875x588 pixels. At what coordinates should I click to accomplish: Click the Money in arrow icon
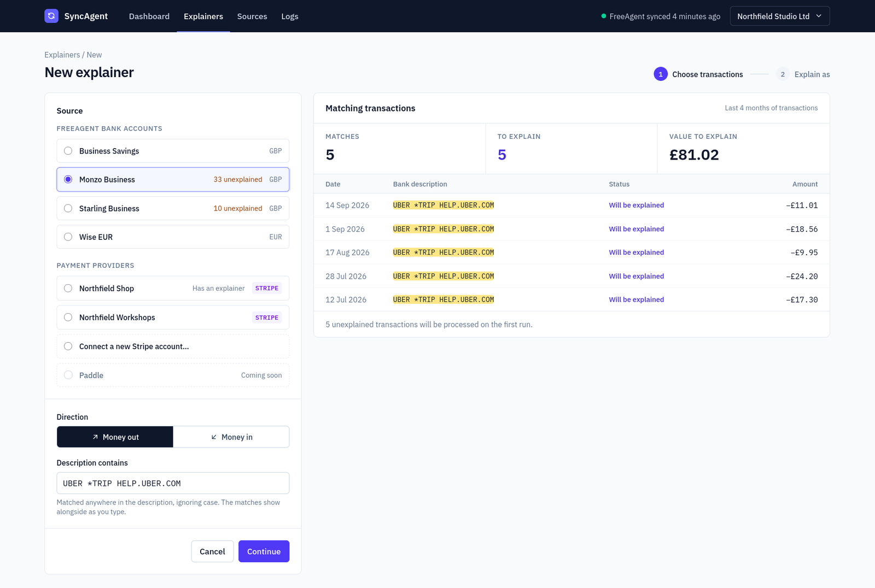coord(214,437)
